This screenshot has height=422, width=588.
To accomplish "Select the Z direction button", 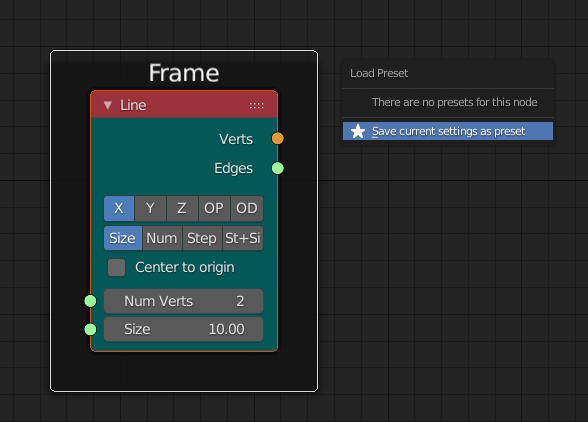I will tap(182, 208).
